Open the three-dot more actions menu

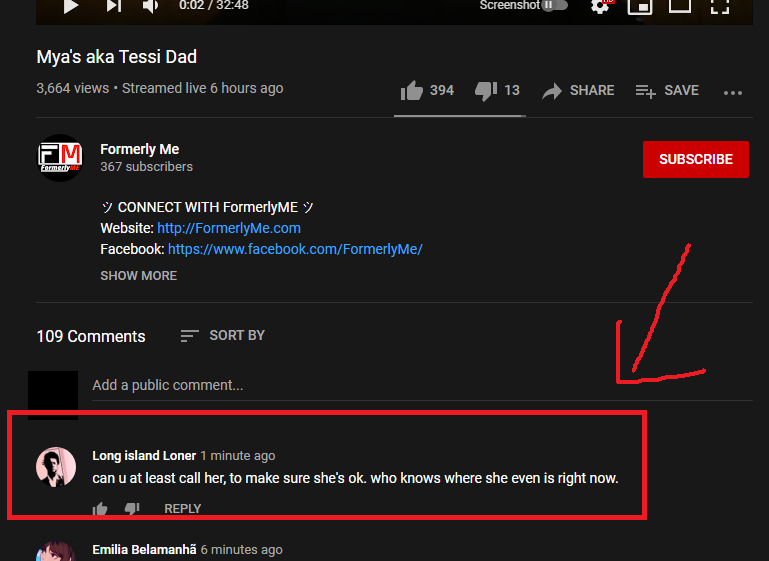(733, 93)
